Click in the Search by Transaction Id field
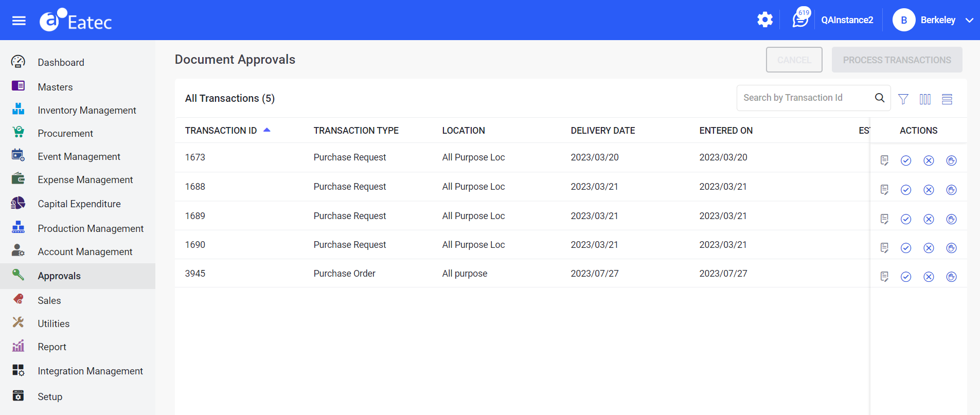The height and width of the screenshot is (415, 980). 805,98
